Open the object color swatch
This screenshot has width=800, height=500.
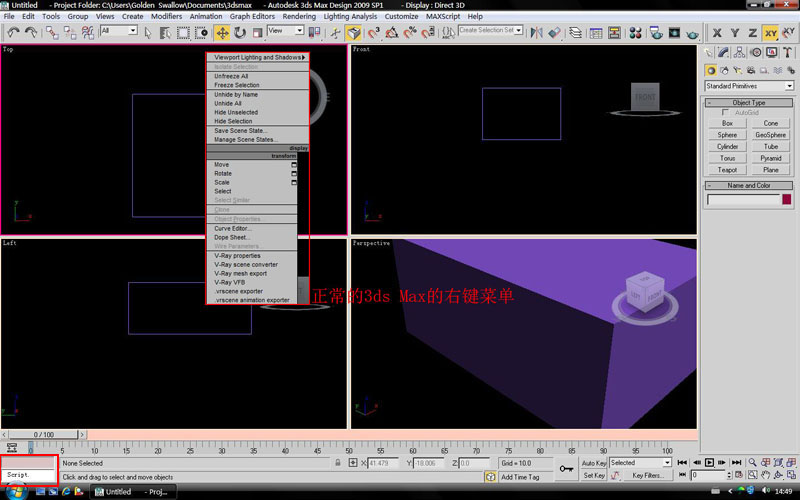click(787, 200)
